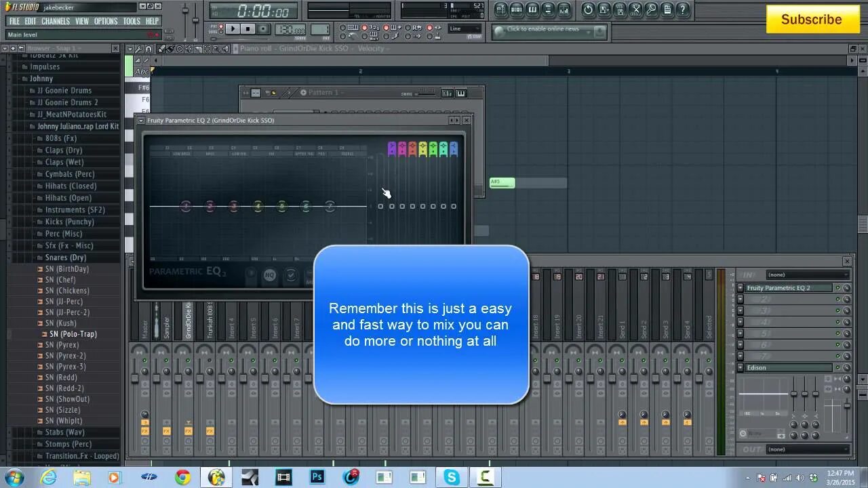The width and height of the screenshot is (868, 488).
Task: Click the Undo history icon
Action: click(588, 9)
